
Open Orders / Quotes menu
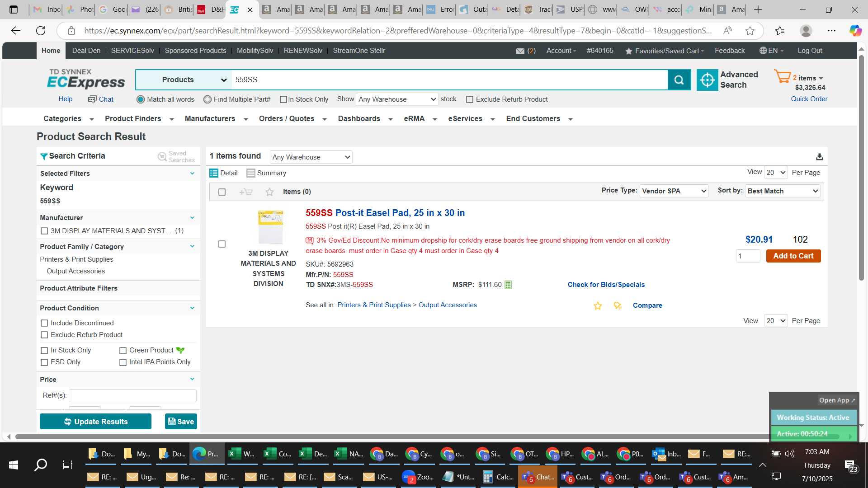pos(293,119)
